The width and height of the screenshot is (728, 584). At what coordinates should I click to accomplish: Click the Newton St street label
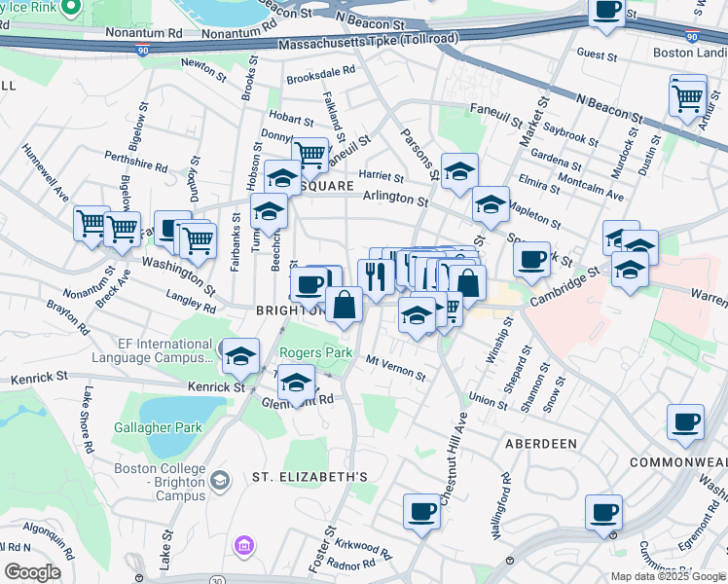tap(203, 70)
